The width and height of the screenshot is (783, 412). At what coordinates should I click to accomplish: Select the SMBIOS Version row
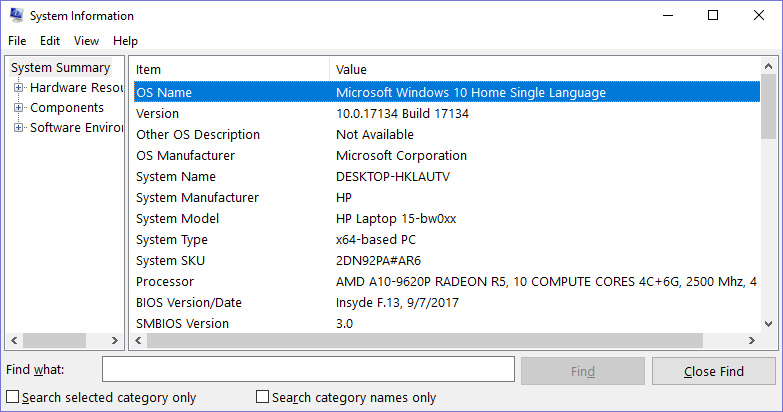(447, 323)
